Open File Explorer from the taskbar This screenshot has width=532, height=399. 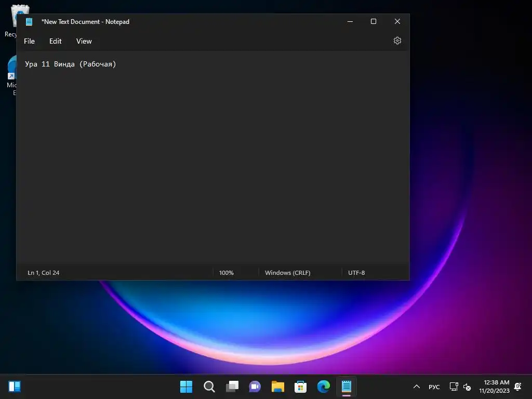click(278, 387)
